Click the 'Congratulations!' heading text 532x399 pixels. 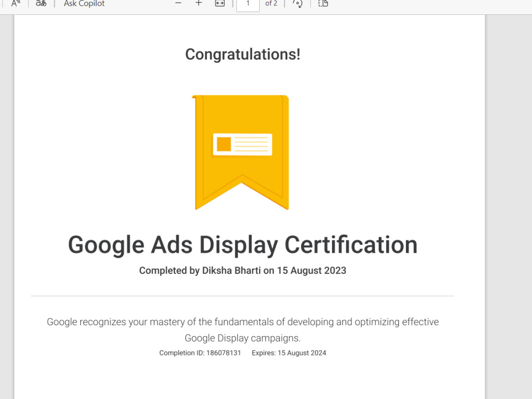tap(243, 54)
